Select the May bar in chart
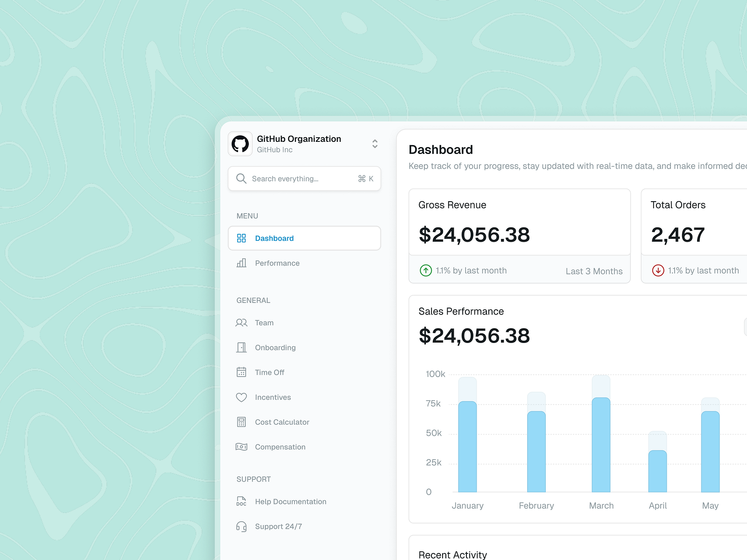 (x=710, y=452)
